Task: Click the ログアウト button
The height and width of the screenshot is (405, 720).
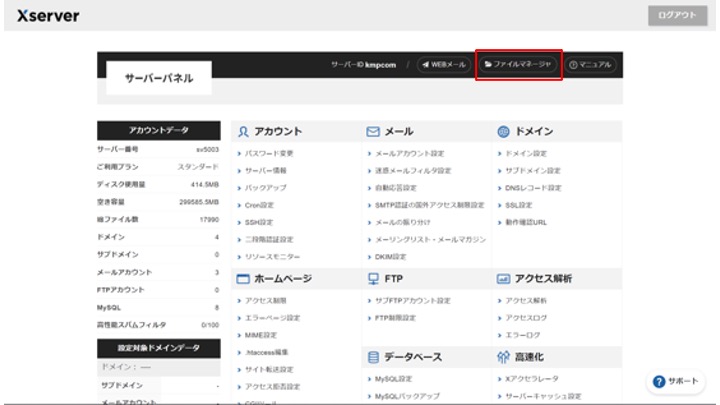Action: (x=677, y=15)
